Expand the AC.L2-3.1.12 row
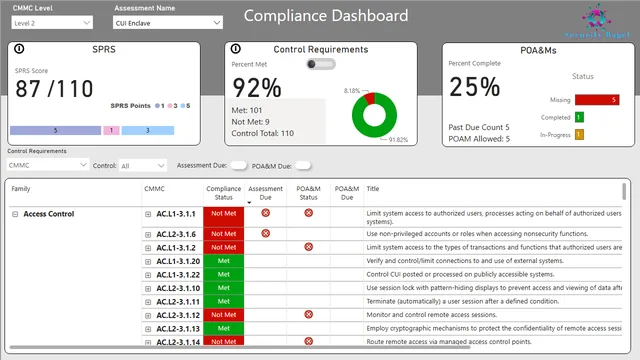 (148, 316)
